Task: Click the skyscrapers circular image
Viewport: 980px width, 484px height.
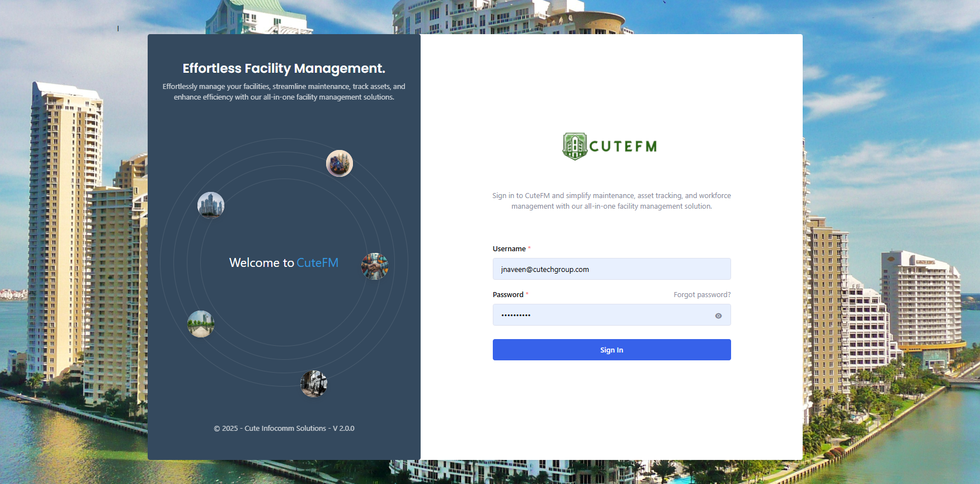Action: 211,205
